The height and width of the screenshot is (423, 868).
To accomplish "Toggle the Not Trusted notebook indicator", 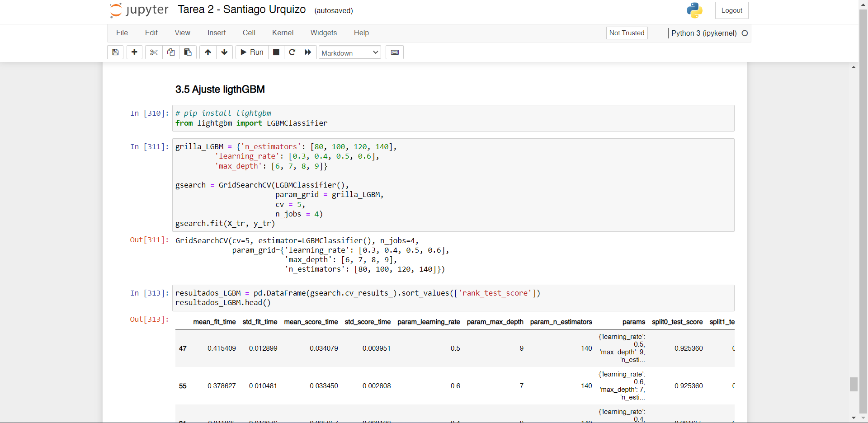I will [627, 33].
